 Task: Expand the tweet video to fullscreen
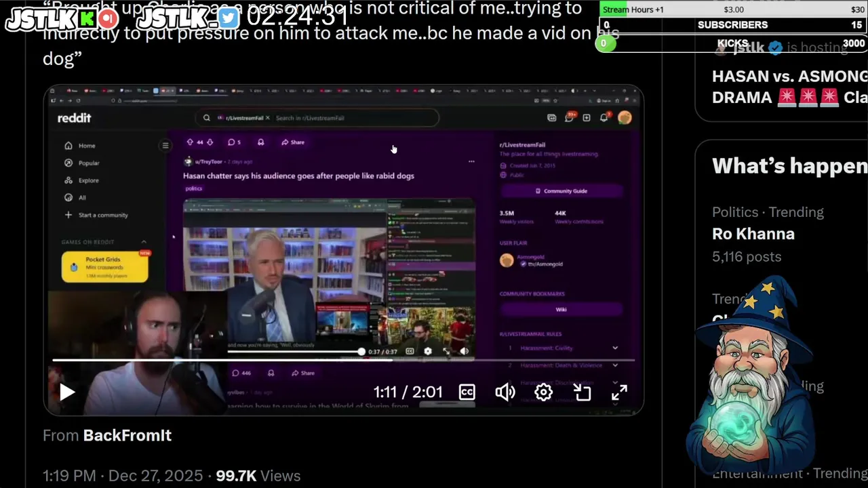coord(619,392)
